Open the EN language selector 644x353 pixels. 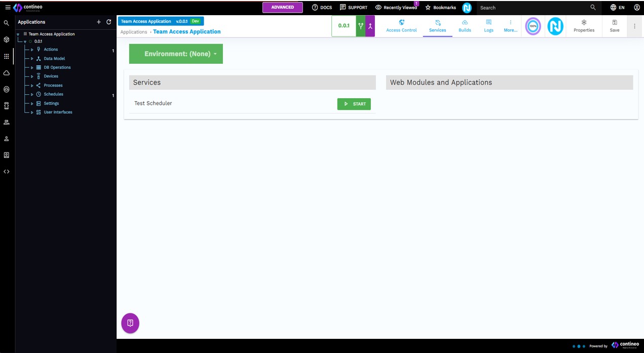tap(617, 8)
